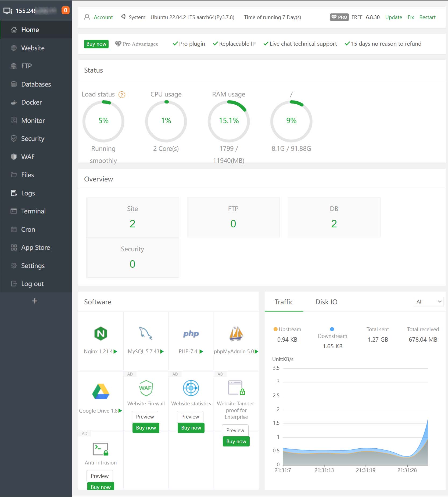The height and width of the screenshot is (497, 448).
Task: Click the arrow next to MySQL 5.7.43
Action: (x=162, y=352)
